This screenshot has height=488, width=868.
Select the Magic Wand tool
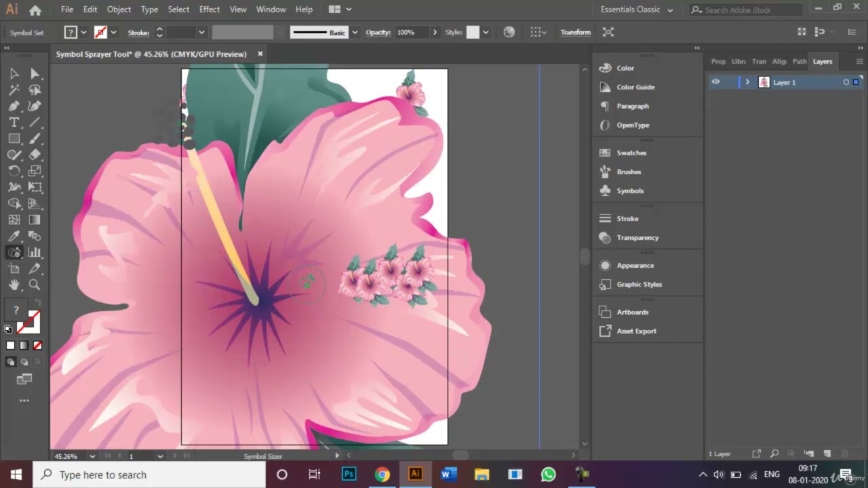point(14,89)
